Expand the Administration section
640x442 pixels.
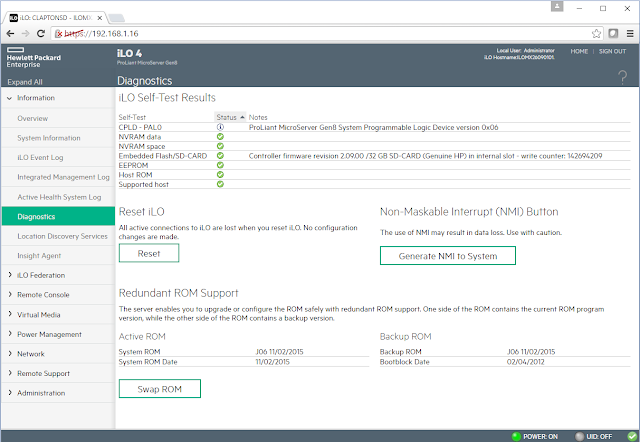click(10, 393)
